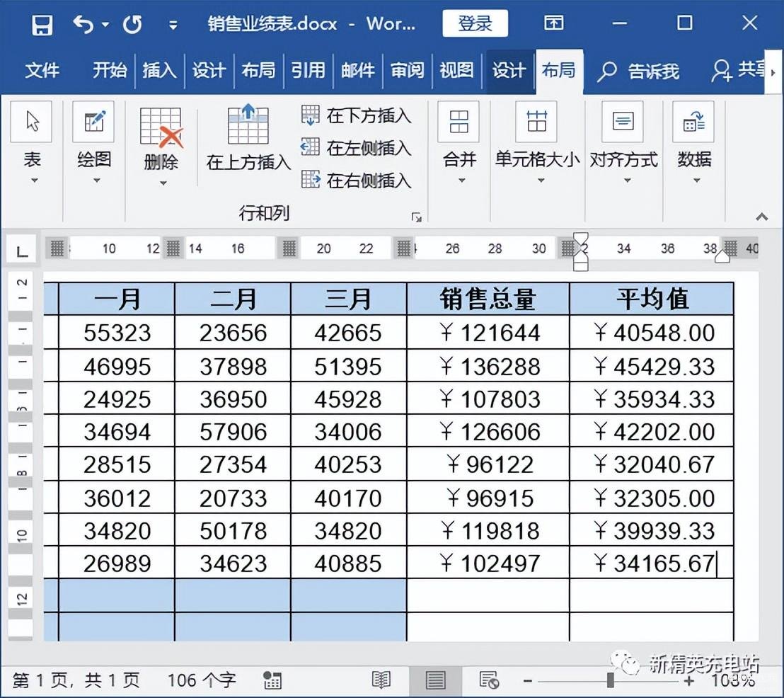Open the 文件 tab

coord(42,70)
